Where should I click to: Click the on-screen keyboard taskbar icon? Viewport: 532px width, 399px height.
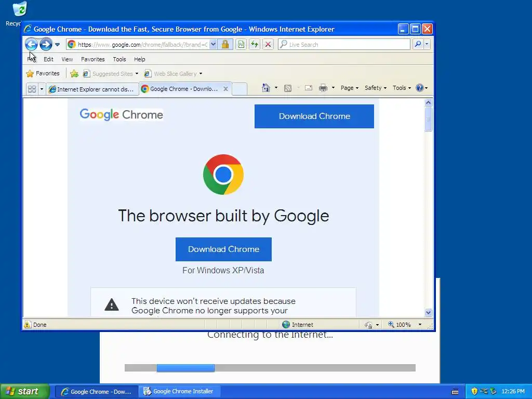(455, 392)
